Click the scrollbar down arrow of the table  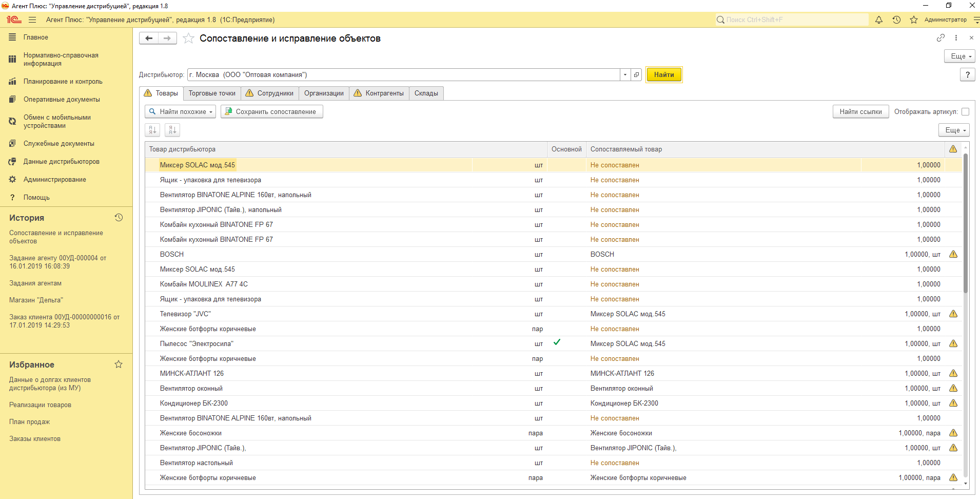click(965, 483)
